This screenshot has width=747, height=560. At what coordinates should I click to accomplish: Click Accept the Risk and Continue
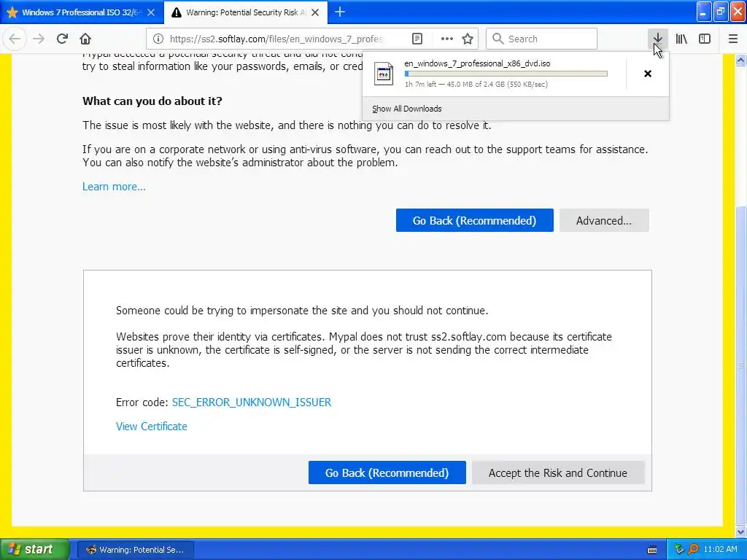point(558,472)
